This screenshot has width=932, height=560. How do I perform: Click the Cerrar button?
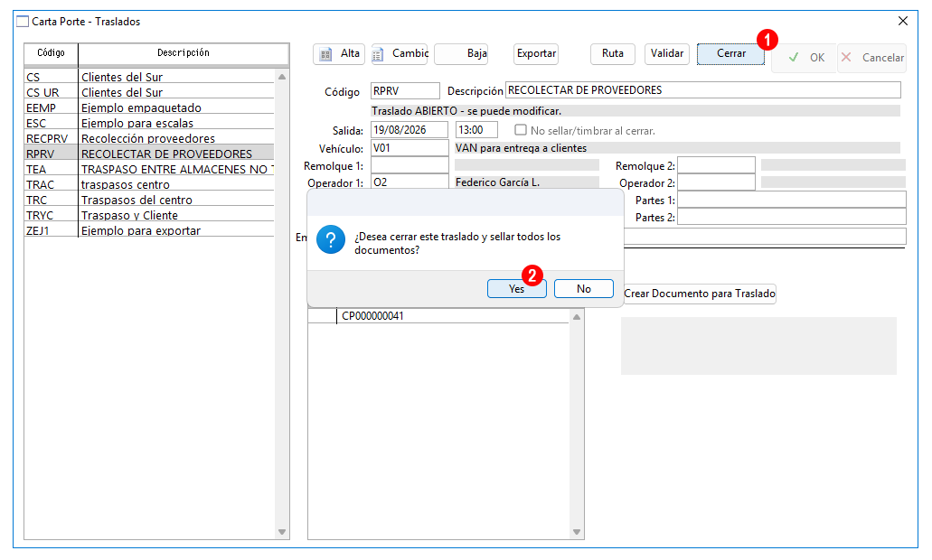pos(731,54)
